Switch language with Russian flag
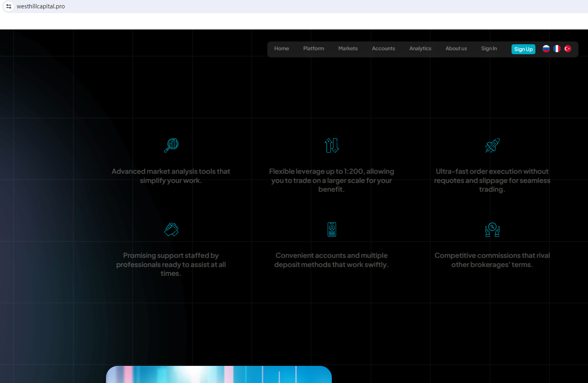The height and width of the screenshot is (383, 588). pyautogui.click(x=546, y=49)
